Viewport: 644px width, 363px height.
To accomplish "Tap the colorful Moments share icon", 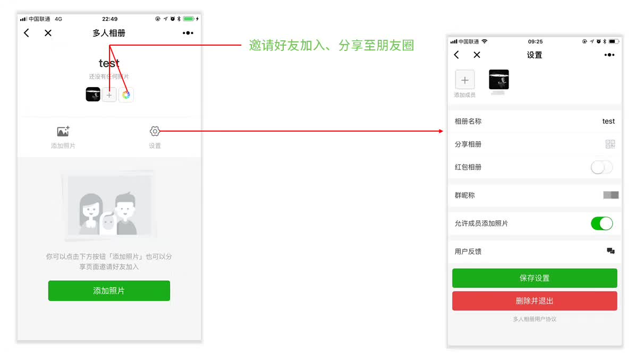I will point(126,95).
